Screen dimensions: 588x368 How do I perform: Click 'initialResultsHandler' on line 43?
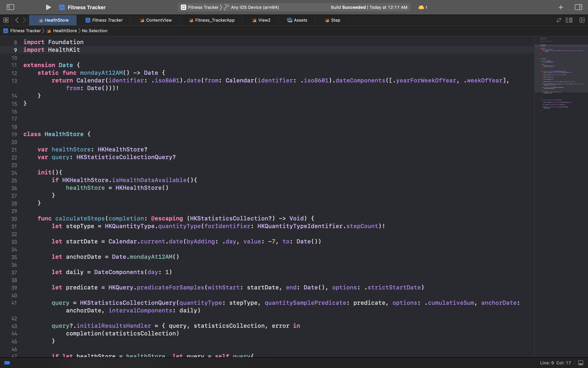tap(114, 326)
